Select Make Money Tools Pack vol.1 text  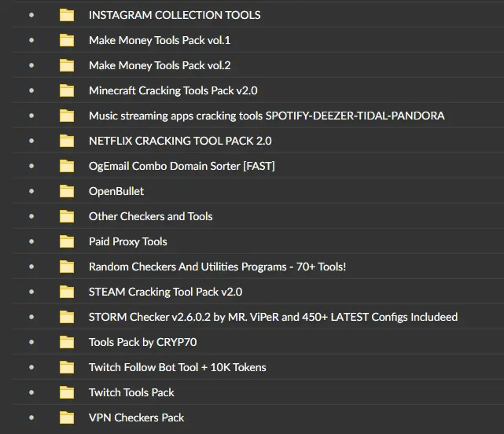tap(160, 40)
